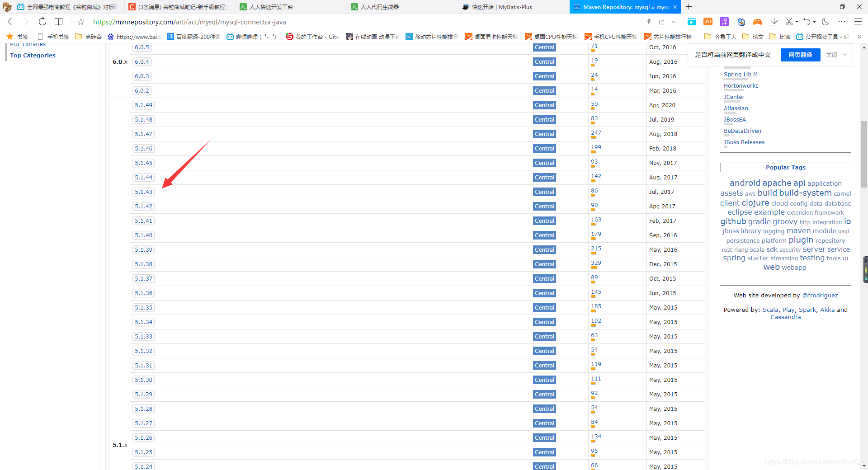The image size is (868, 470).
Task: Expand the hidden bookmarks overflow chevron
Action: 859,37
